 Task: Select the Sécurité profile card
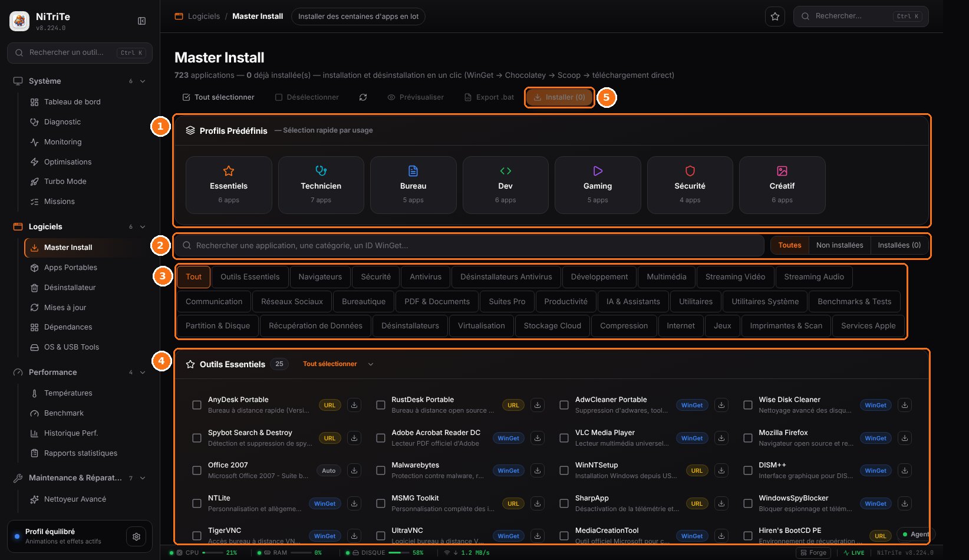coord(690,185)
